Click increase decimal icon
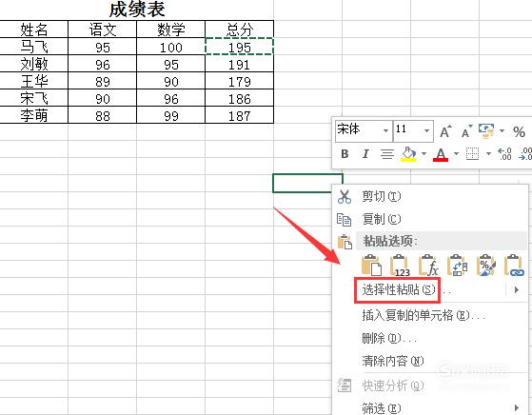Viewport: 532px width, 415px height. (x=504, y=154)
